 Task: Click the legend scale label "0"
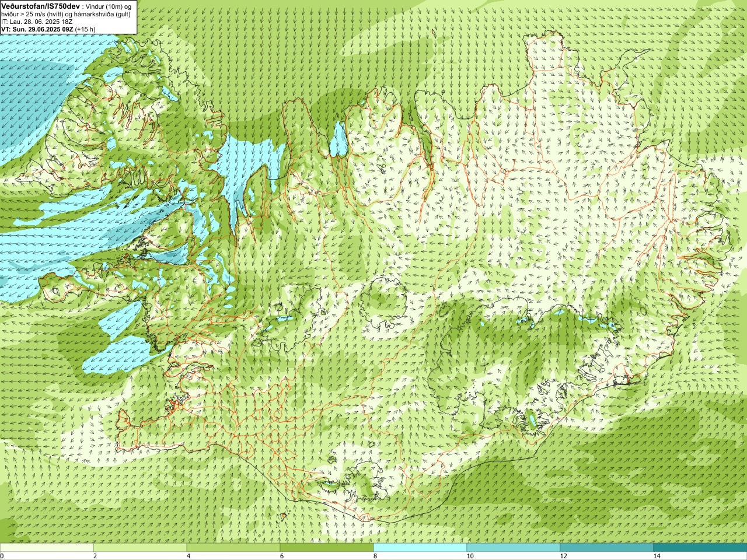[x=2, y=556]
